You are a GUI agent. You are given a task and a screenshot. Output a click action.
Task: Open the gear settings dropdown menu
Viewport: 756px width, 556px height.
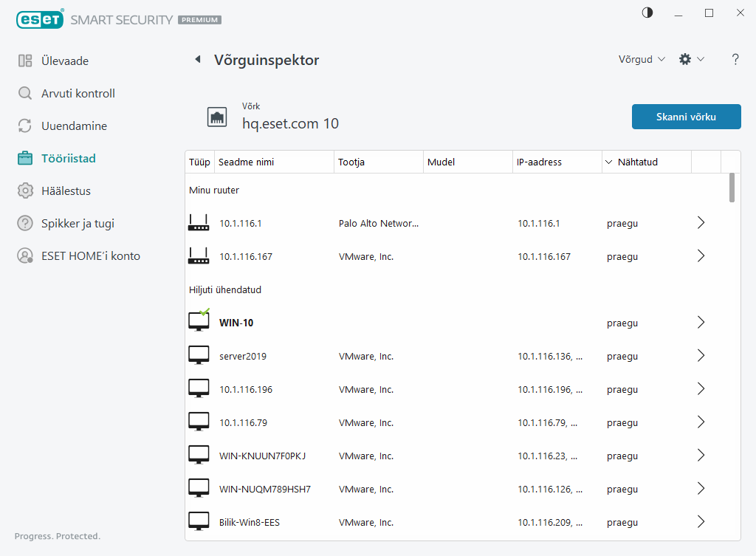(690, 59)
